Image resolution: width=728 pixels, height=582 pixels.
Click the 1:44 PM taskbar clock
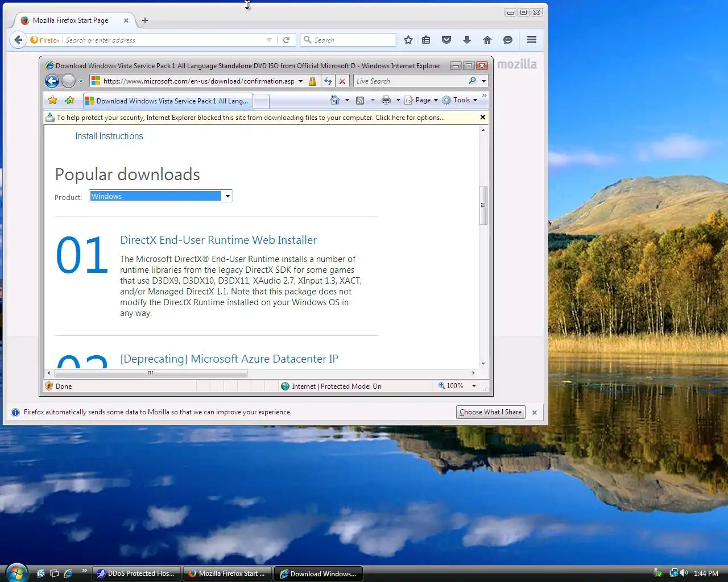pos(706,573)
